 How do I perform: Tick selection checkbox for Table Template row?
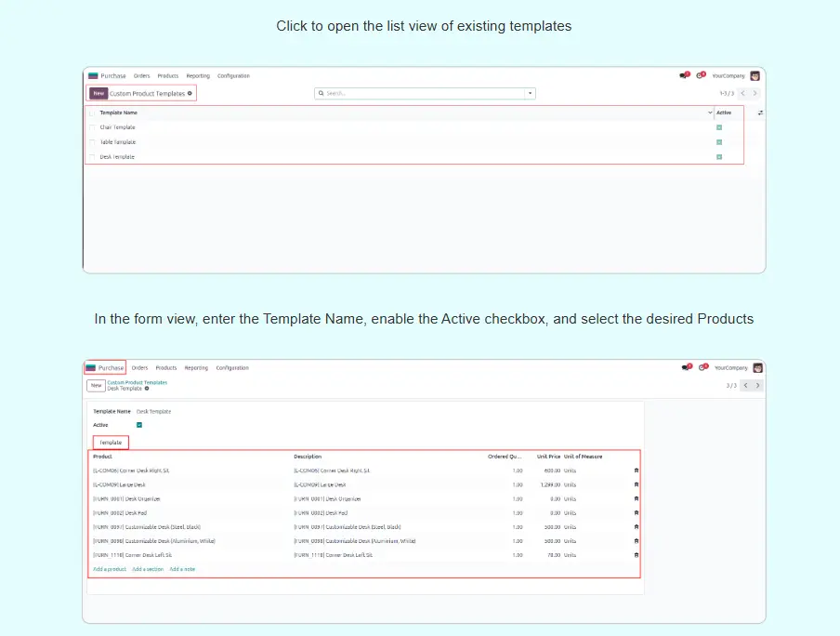pos(92,142)
